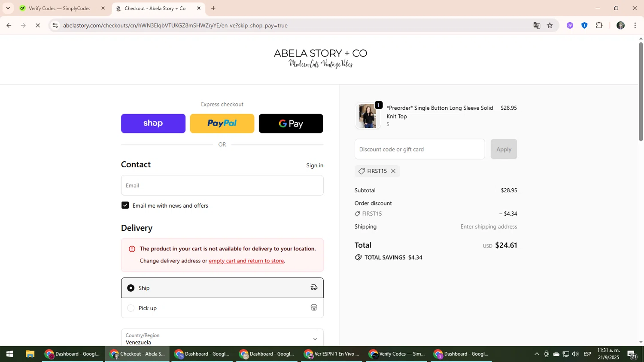
Task: Open the purple extension icon in toolbar
Action: click(x=570, y=25)
